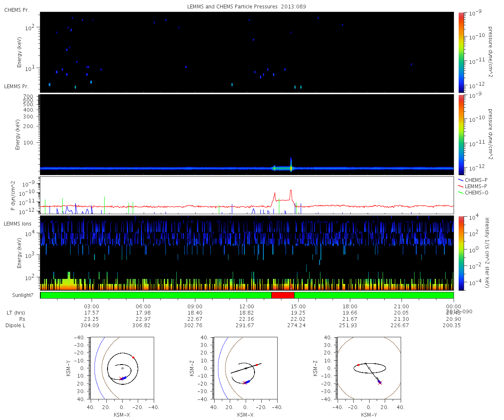Click the 18:00 time axis label

click(350, 307)
